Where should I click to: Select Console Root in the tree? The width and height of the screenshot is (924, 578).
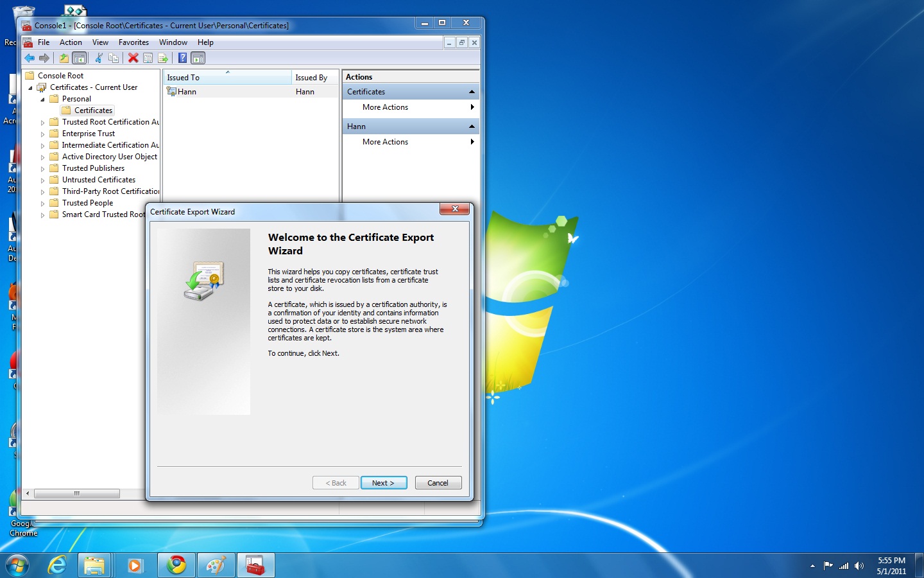click(60, 76)
